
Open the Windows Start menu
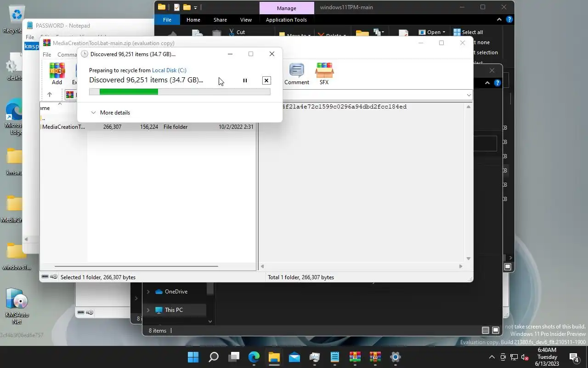(x=193, y=357)
